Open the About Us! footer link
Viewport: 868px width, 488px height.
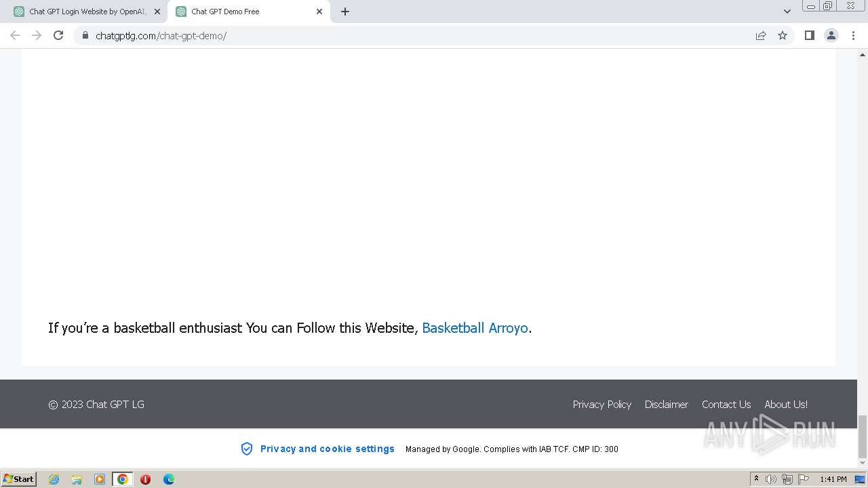(x=786, y=404)
